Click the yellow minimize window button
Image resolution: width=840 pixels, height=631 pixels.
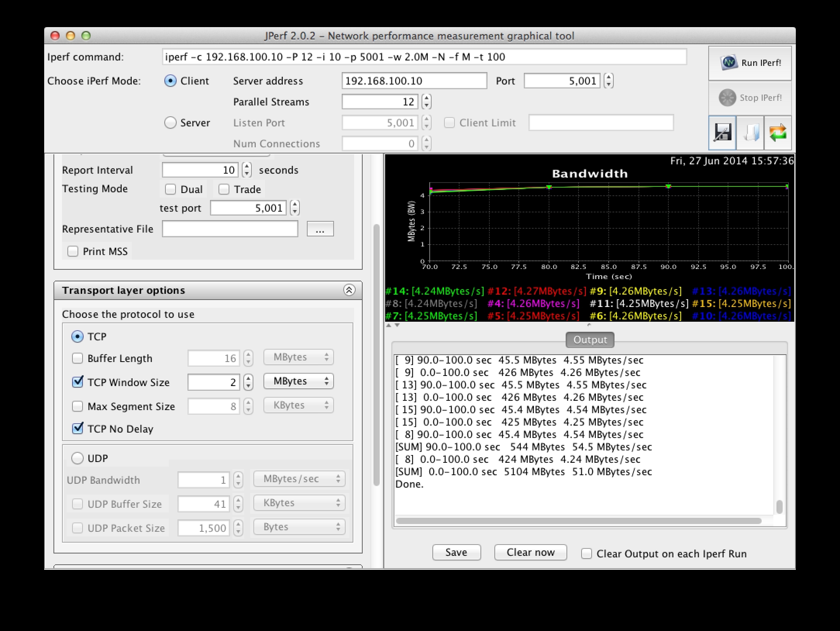(x=71, y=36)
